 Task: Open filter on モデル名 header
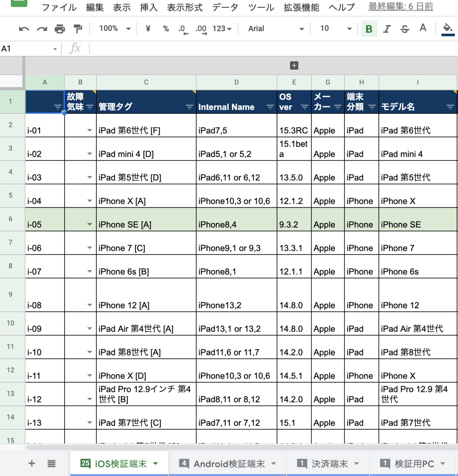coord(450,107)
